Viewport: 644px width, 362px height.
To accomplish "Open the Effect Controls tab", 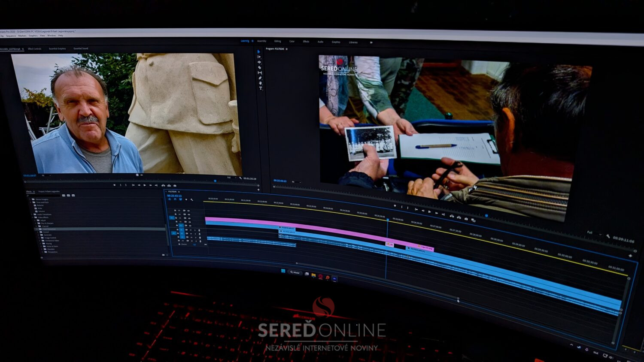I will pos(35,48).
